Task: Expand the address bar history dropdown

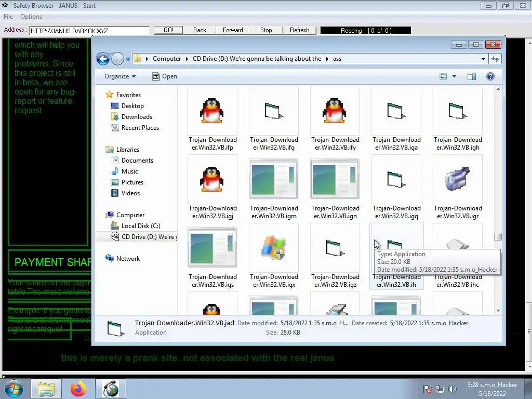Action: (483, 59)
